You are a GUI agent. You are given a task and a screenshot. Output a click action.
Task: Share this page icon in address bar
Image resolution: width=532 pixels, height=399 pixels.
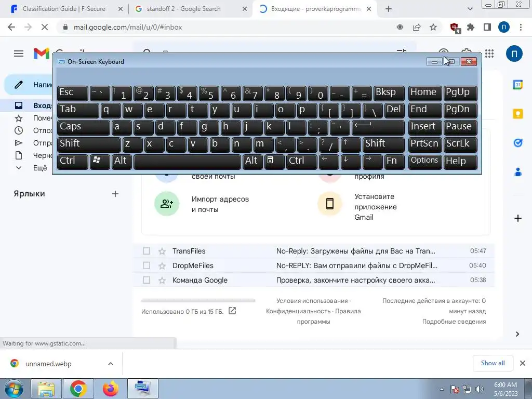pos(417,27)
